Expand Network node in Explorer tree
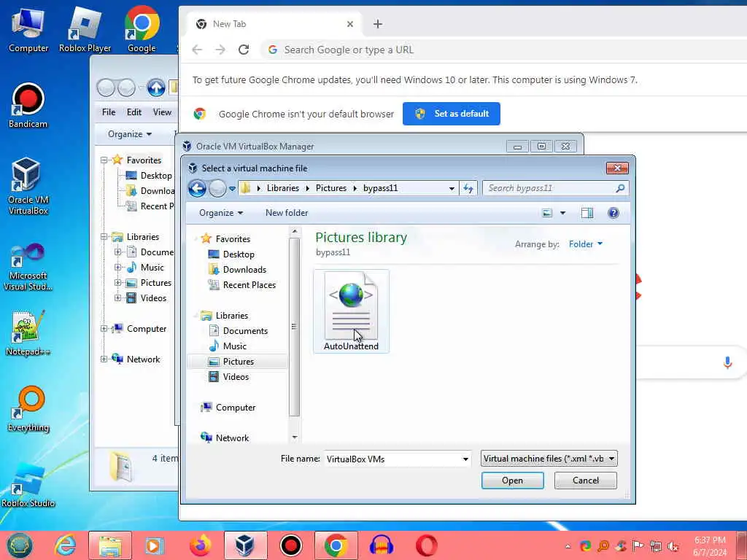The height and width of the screenshot is (560, 747). 104,359
